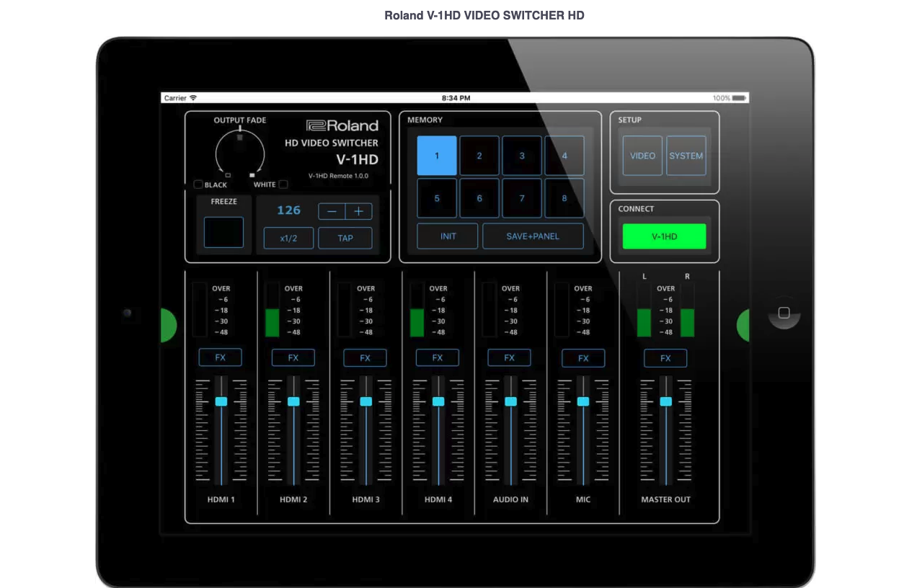Click the AUDIO IN fader handle

pyautogui.click(x=511, y=401)
